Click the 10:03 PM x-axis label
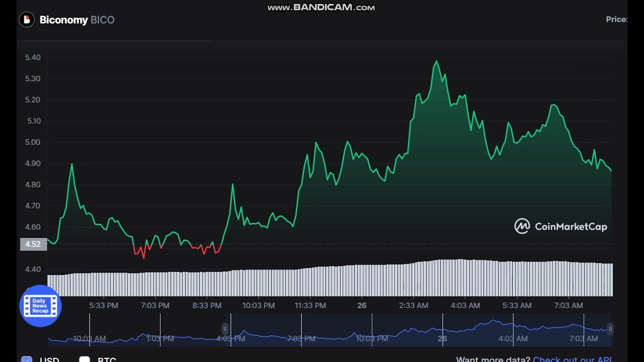 click(x=259, y=305)
